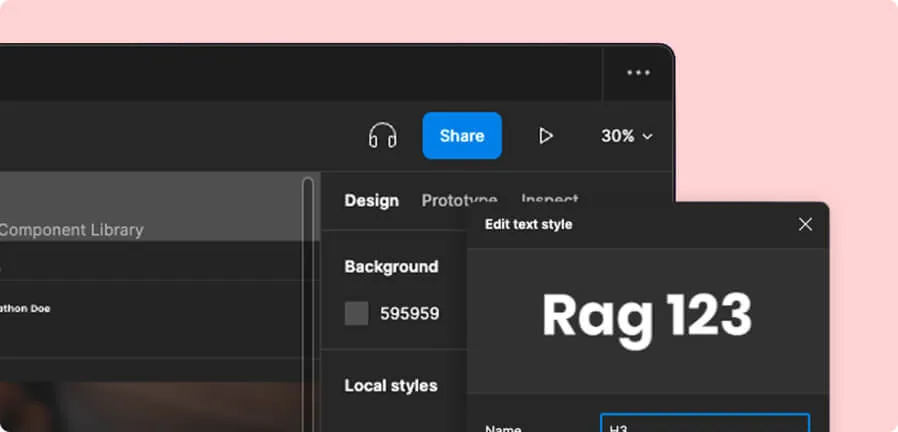Click the blue Share button

point(462,136)
